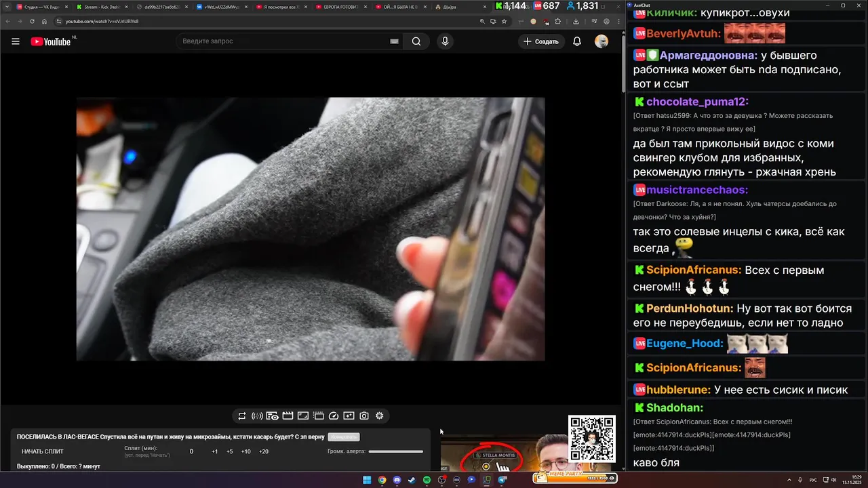
Task: Click username hubblerune in chat
Action: pyautogui.click(x=679, y=390)
